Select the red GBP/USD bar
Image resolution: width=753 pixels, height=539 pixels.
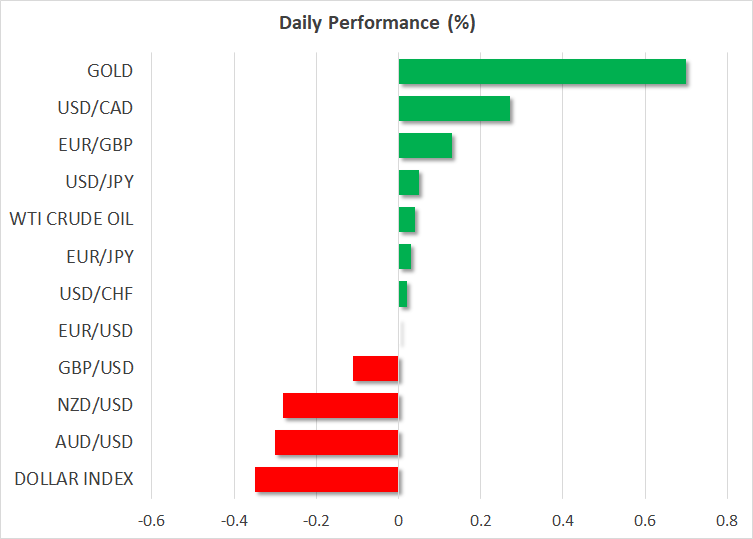[x=376, y=368]
